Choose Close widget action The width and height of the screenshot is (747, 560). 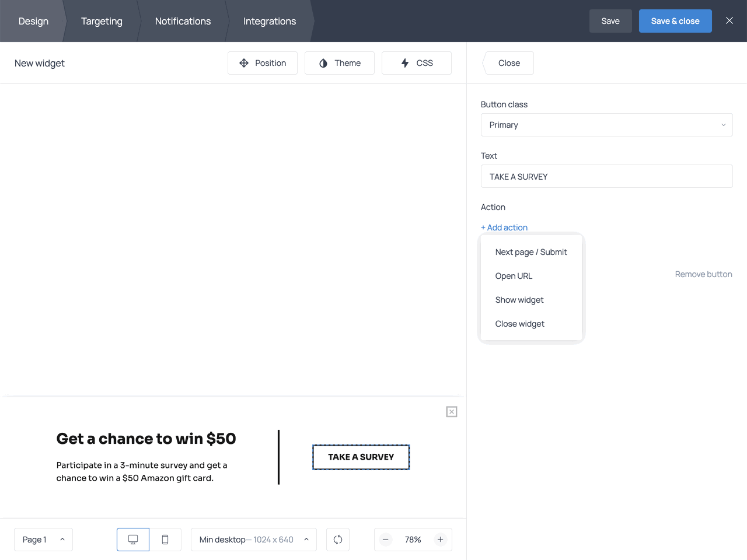coord(519,324)
